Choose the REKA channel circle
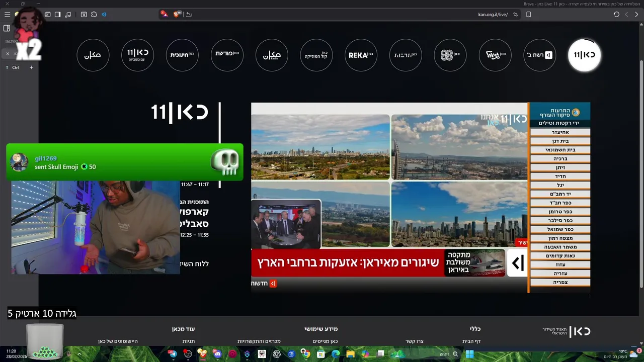The width and height of the screenshot is (644, 362). (x=361, y=55)
